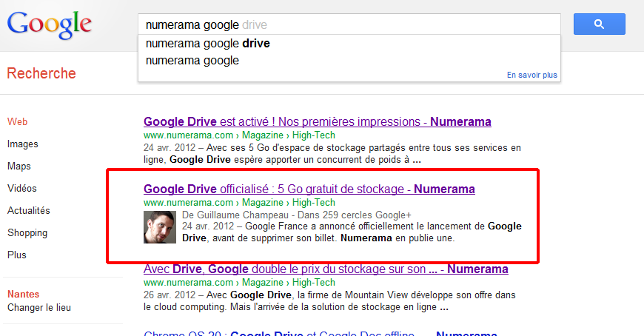Select suggestion 'numerama google drive'
644x336 pixels.
tap(208, 44)
